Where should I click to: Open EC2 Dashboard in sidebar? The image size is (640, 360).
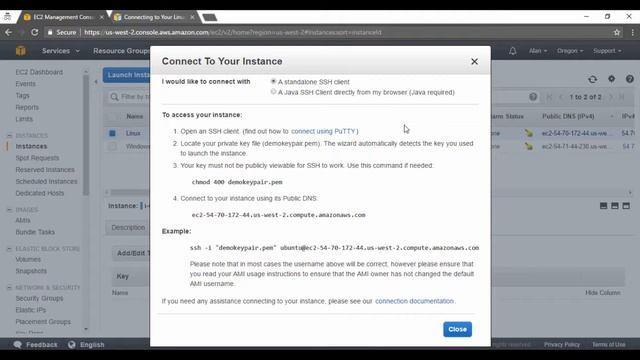39,72
